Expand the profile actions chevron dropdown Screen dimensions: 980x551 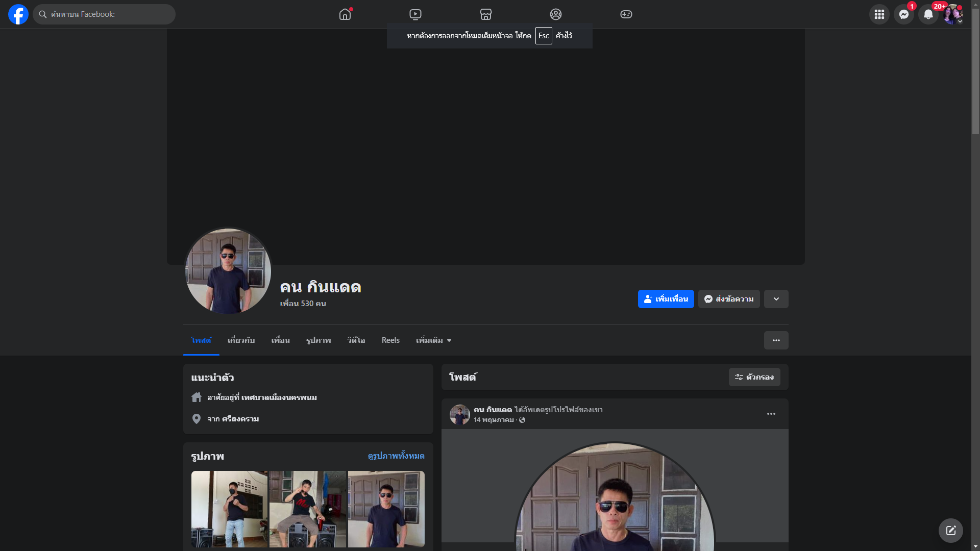coord(776,299)
